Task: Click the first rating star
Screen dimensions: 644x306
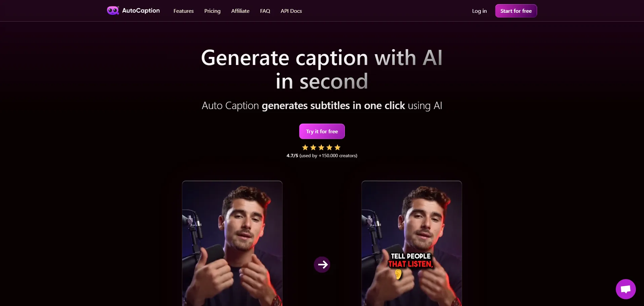Action: [x=305, y=147]
